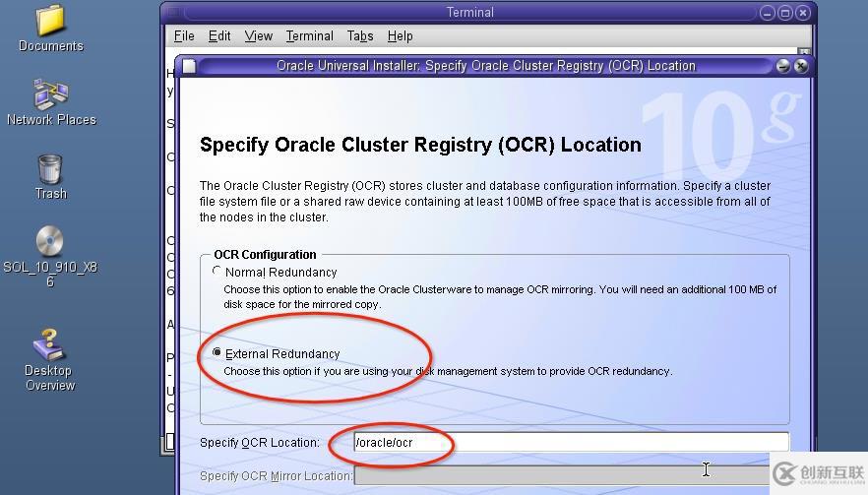868x495 pixels.
Task: Select the Normal Redundancy radio option
Action: pyautogui.click(x=217, y=271)
